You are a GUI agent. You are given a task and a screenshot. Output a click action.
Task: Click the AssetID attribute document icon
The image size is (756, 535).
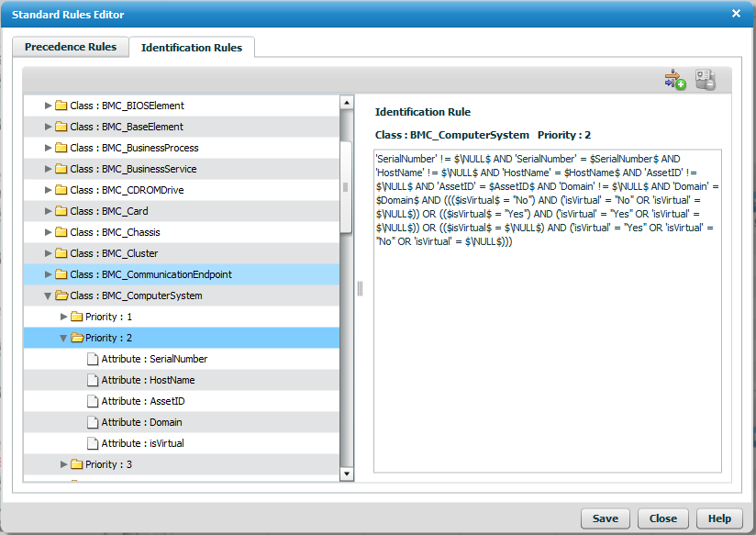93,401
